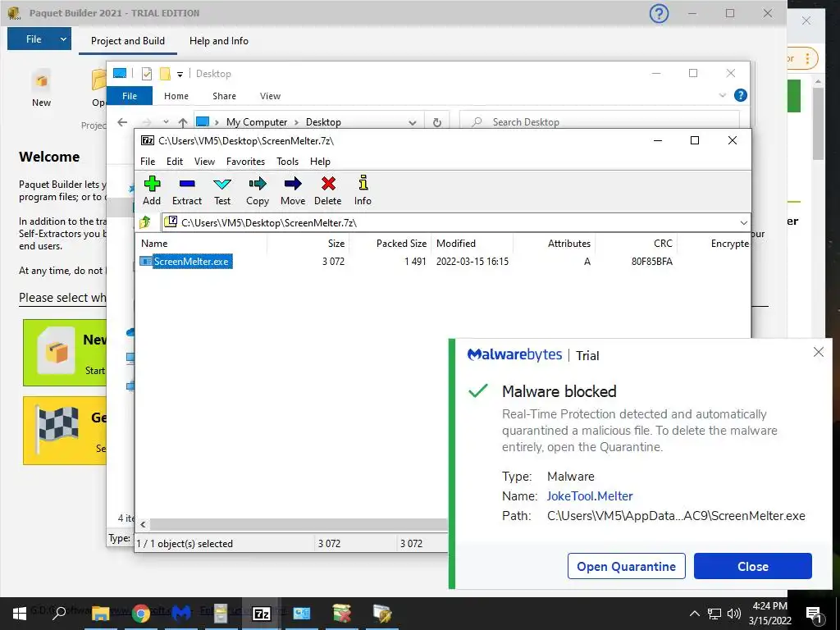Open Google Chrome from the taskbar

tap(141, 613)
